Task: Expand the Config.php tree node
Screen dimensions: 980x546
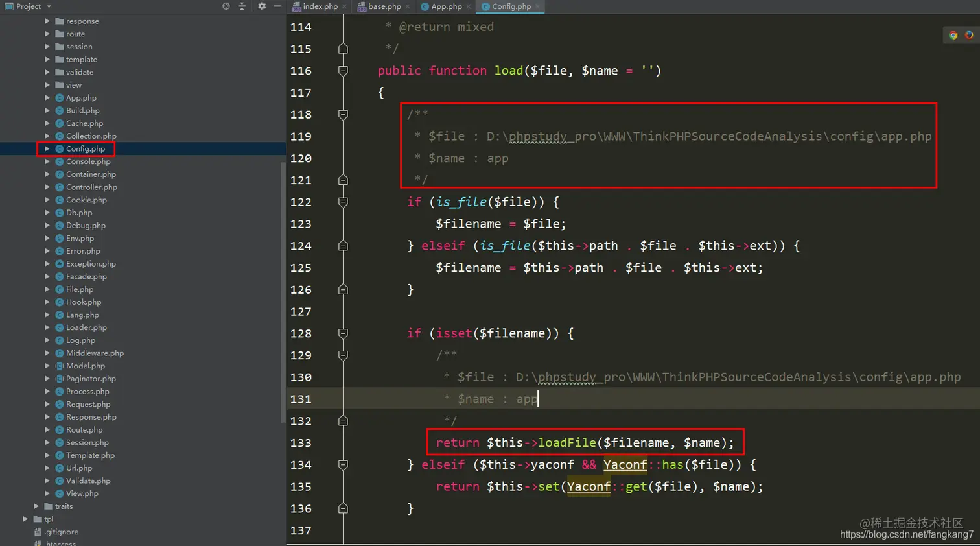Action: point(47,148)
